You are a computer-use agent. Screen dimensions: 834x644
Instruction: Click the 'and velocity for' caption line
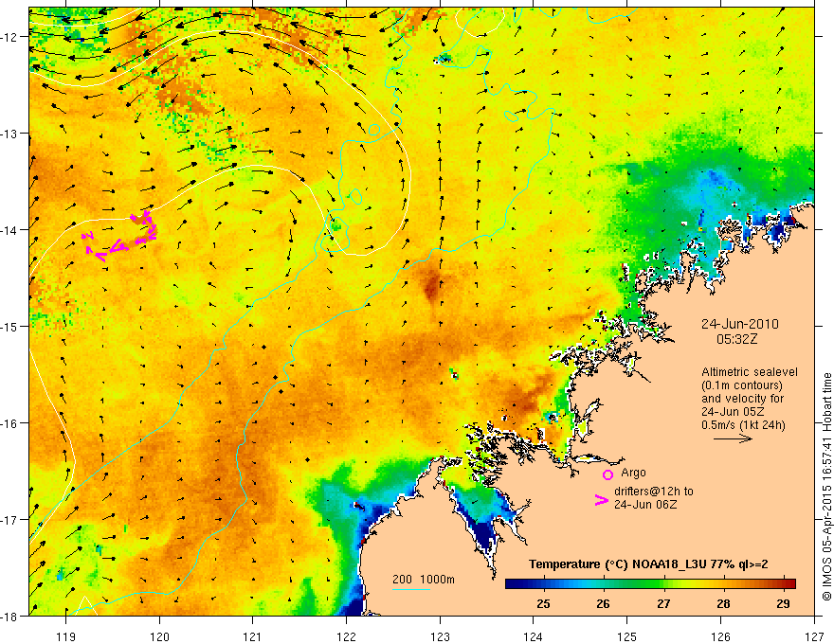pos(742,399)
